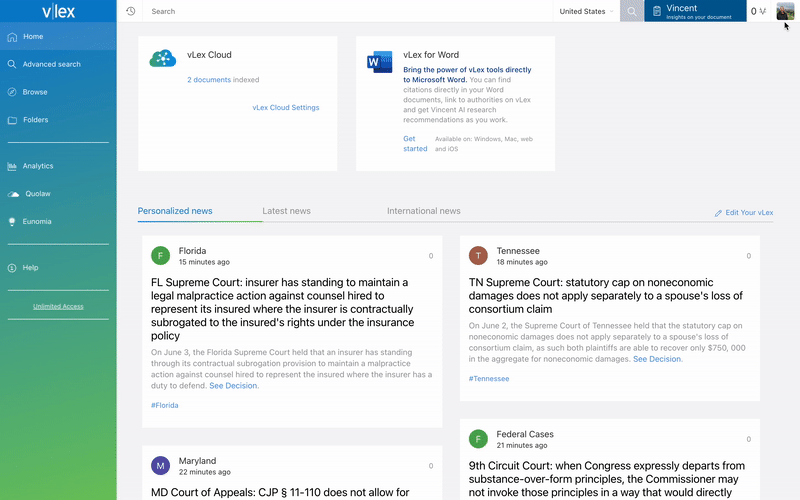
Task: Open the FL Supreme Court article headline
Action: (x=283, y=309)
